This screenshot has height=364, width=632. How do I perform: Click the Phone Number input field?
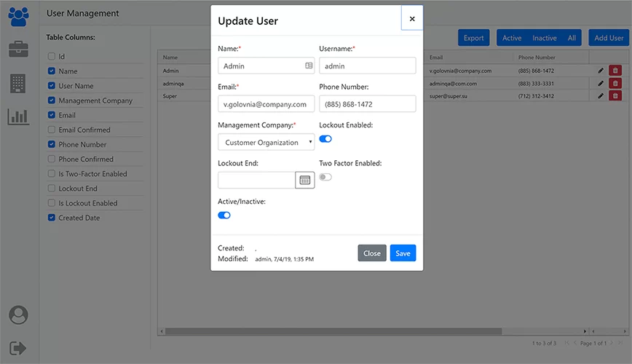coord(367,104)
